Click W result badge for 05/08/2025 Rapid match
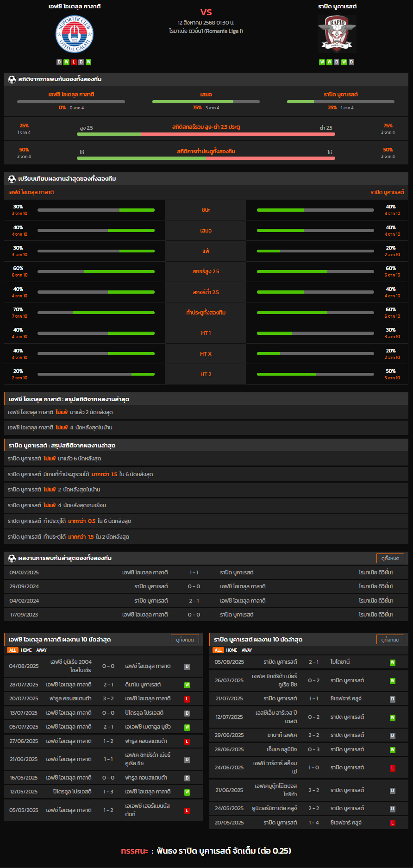 [x=393, y=663]
